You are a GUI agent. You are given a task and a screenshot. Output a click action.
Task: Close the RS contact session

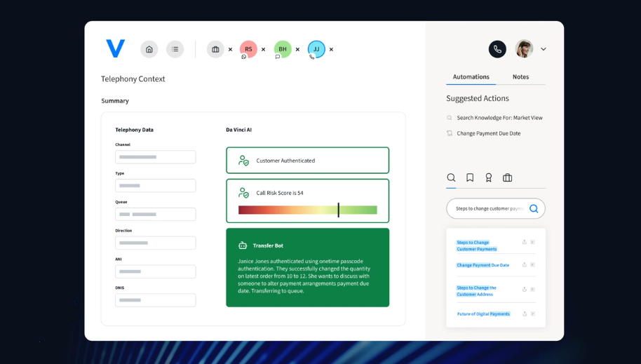(263, 50)
